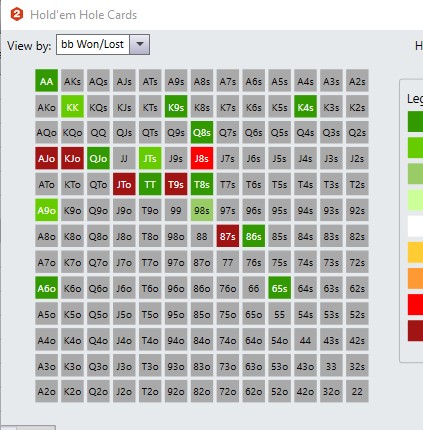Click the AQs cell

tap(98, 81)
